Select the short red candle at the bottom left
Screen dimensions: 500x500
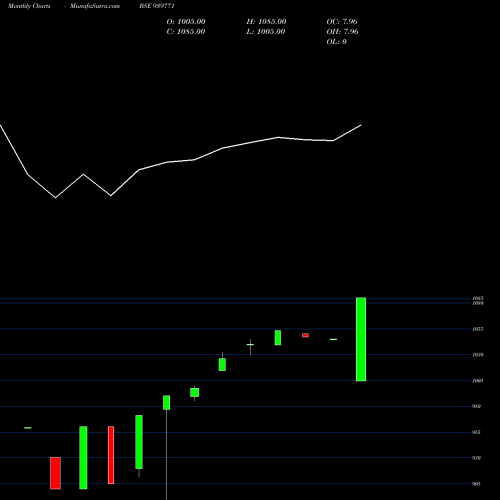click(55, 473)
